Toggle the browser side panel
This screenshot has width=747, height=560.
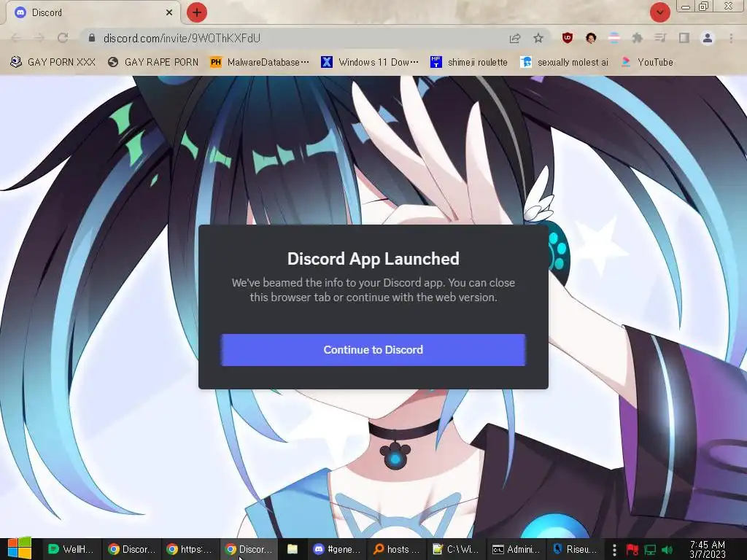pyautogui.click(x=684, y=38)
